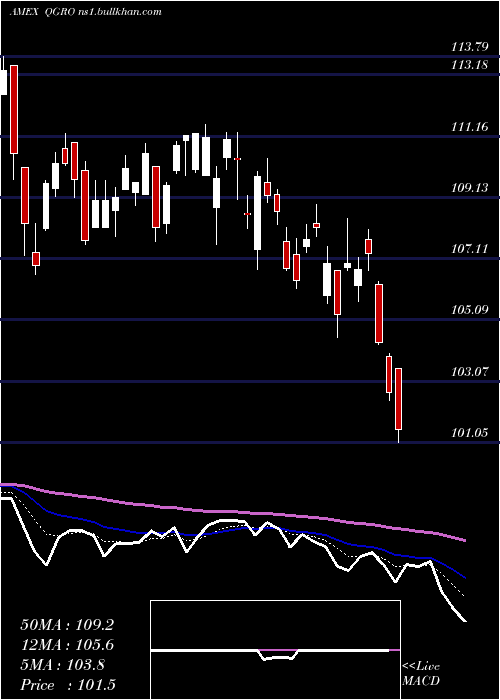Click the 105.09 price level label
500x700 pixels.
coord(469,310)
